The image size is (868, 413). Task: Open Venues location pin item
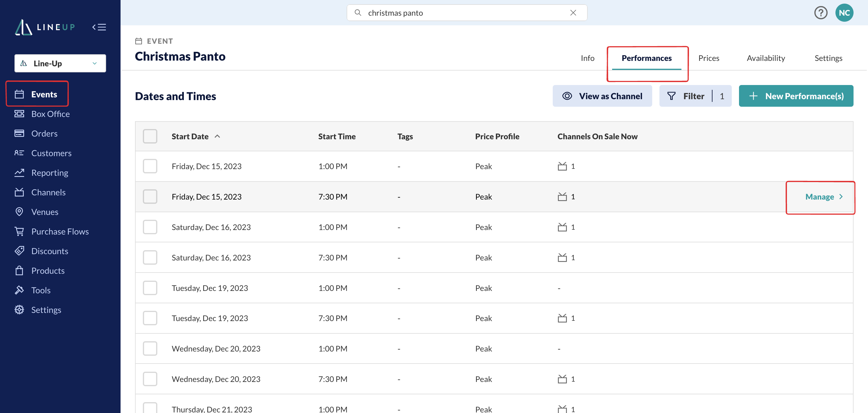pos(45,212)
